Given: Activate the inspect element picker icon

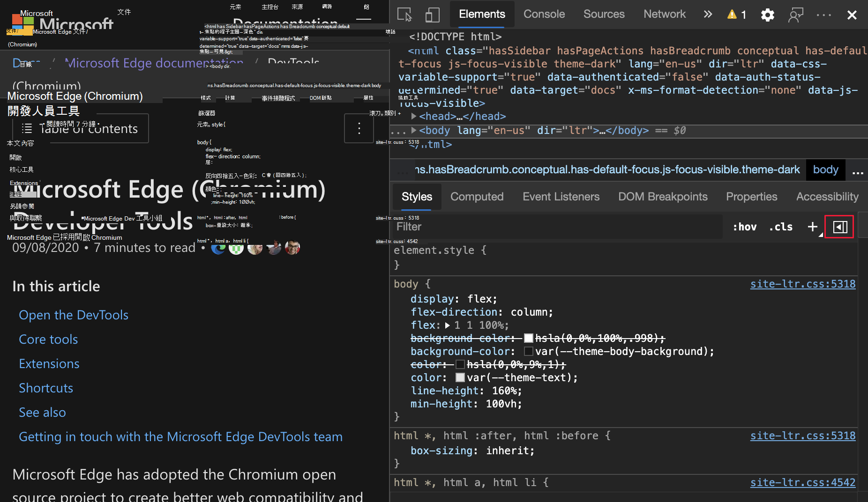Looking at the screenshot, I should pos(404,15).
